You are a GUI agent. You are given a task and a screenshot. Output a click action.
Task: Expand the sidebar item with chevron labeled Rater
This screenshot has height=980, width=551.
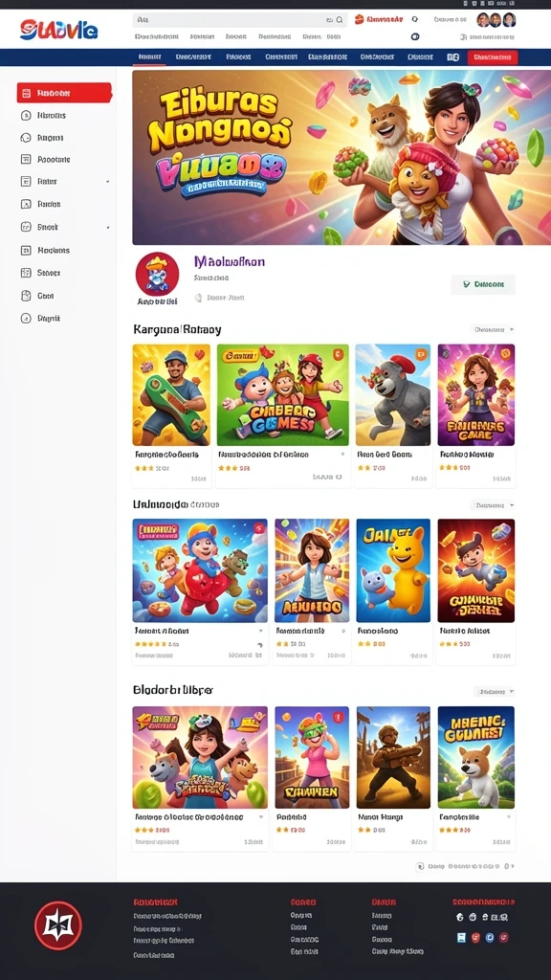tap(64, 181)
